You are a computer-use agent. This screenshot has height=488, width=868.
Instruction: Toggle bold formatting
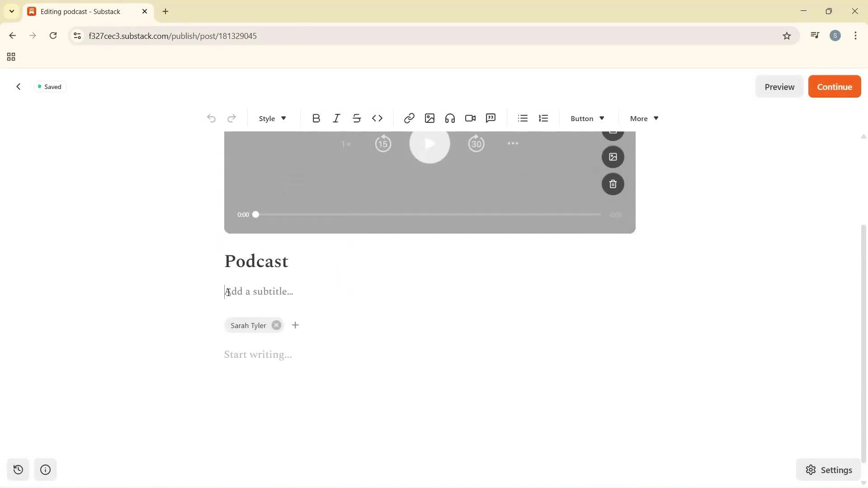[316, 118]
